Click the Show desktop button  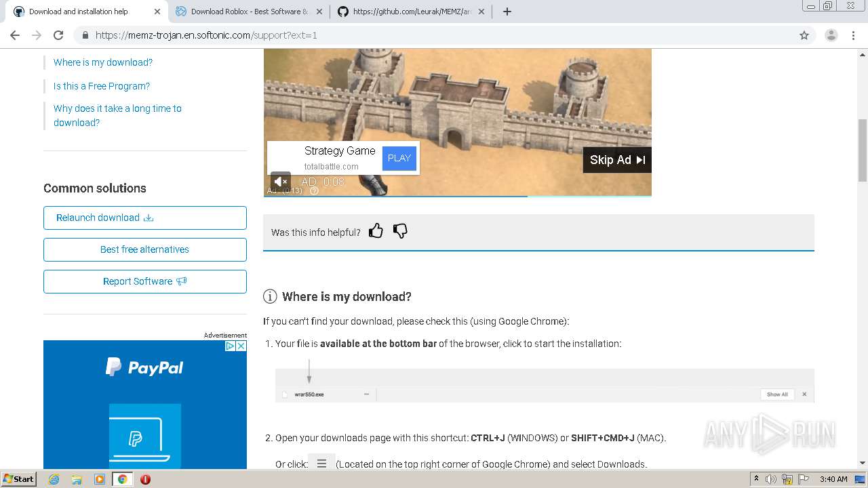860,479
